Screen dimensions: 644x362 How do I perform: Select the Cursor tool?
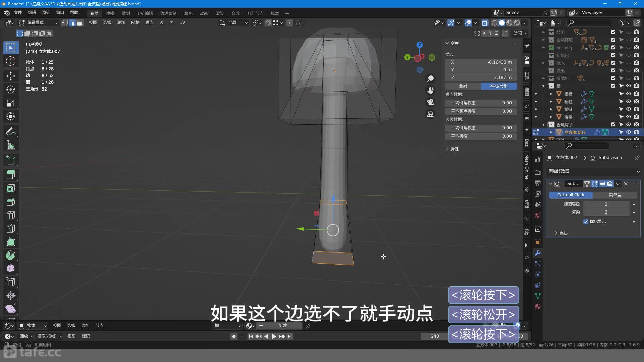click(x=11, y=61)
